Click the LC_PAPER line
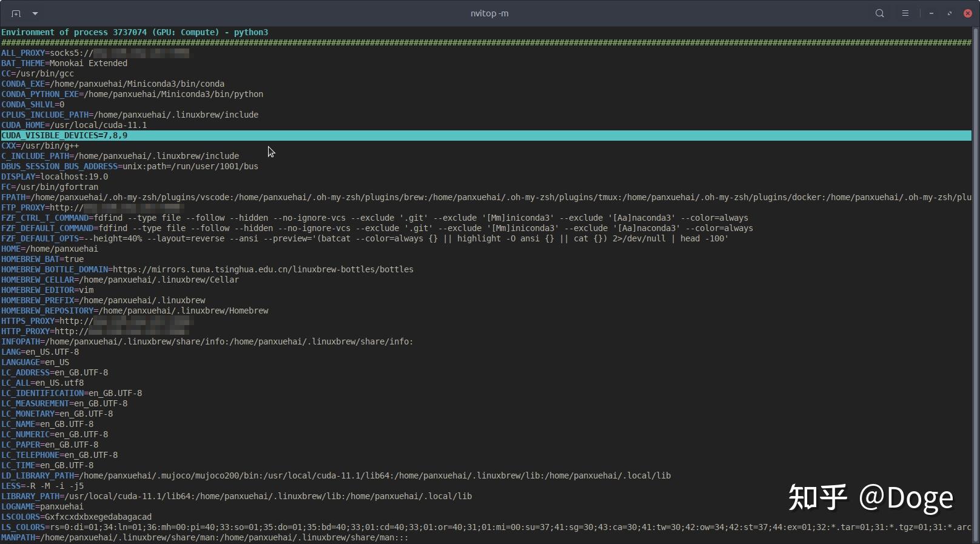 (x=50, y=445)
